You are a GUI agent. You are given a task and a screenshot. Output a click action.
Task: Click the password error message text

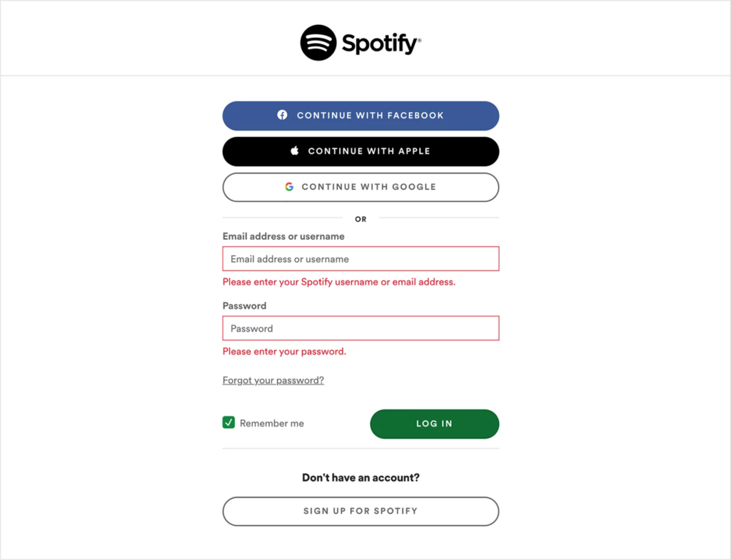285,351
